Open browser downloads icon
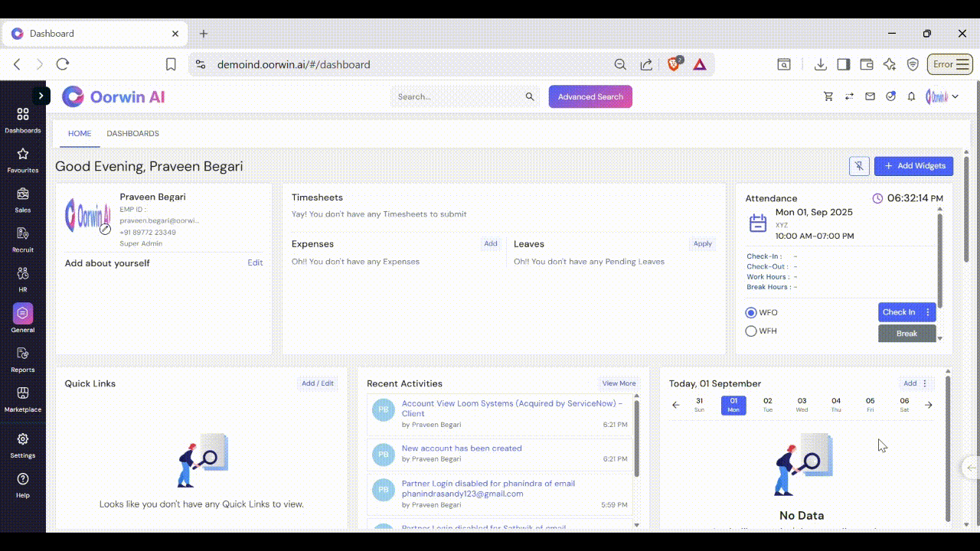 (821, 64)
